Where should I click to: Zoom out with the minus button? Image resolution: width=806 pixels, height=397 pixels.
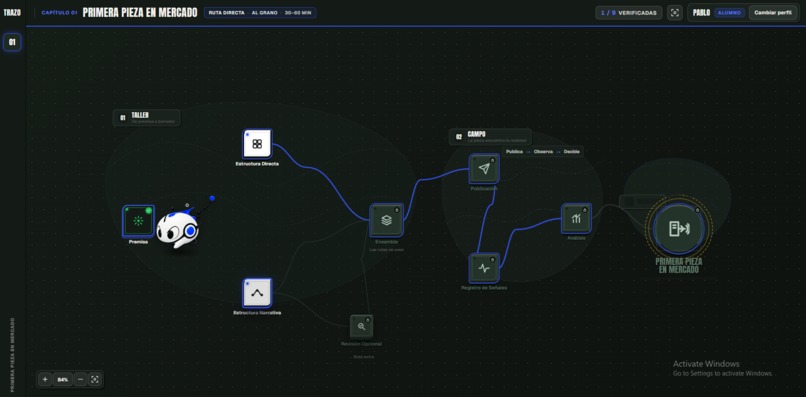[80, 380]
